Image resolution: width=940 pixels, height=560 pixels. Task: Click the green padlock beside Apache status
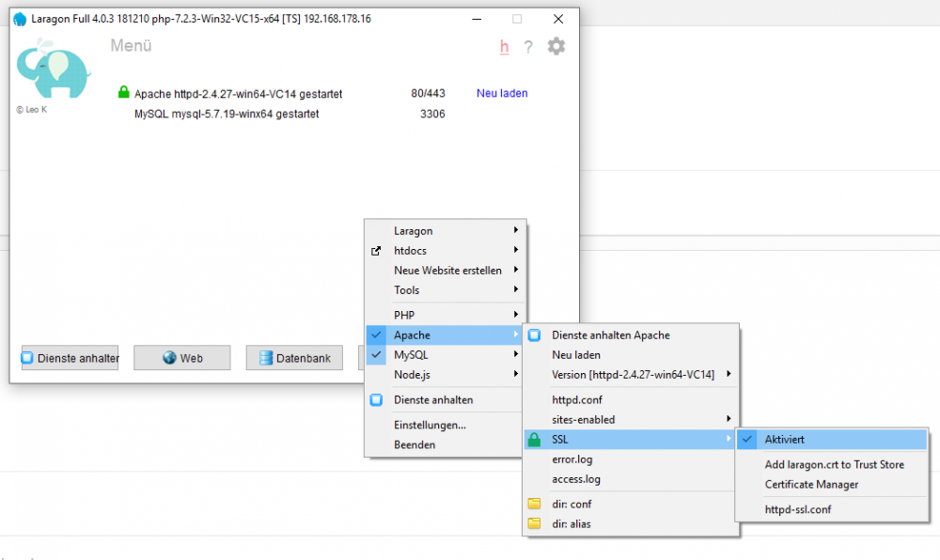pos(123,93)
